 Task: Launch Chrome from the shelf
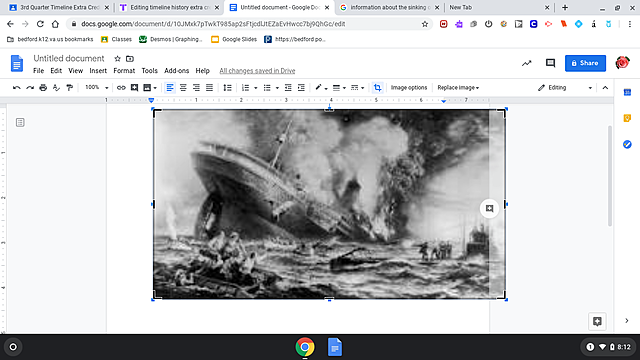(x=305, y=347)
